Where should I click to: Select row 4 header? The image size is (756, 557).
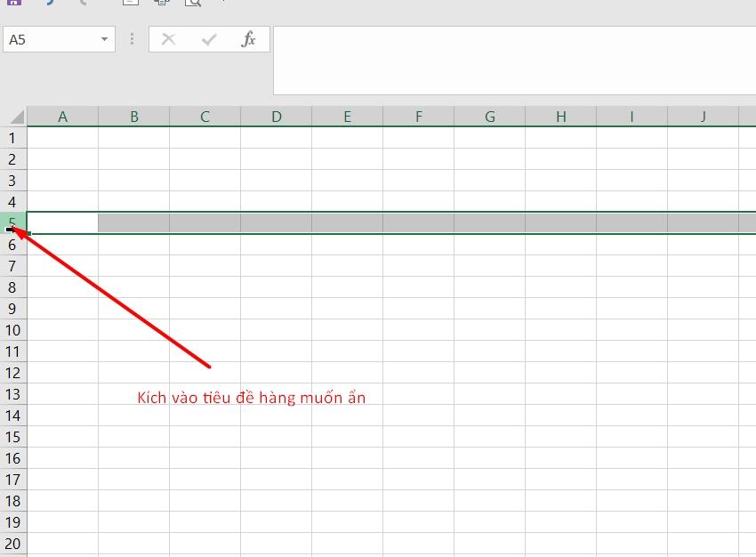pos(13,202)
